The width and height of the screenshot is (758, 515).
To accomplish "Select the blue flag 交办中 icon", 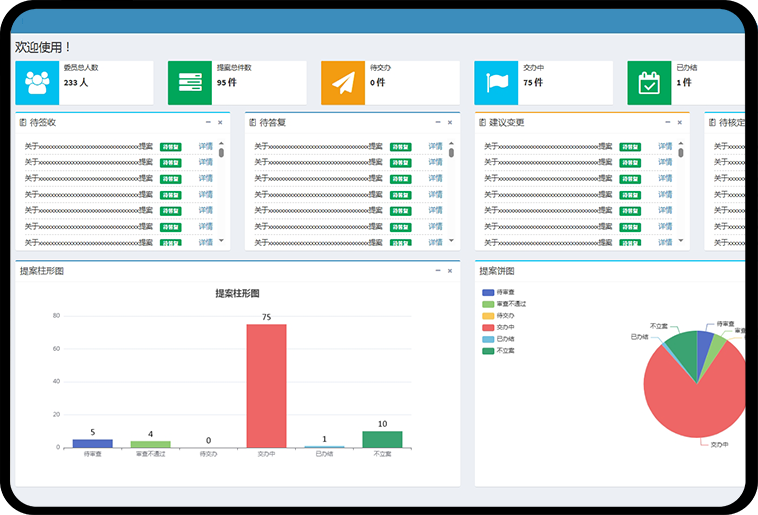I will tap(496, 83).
